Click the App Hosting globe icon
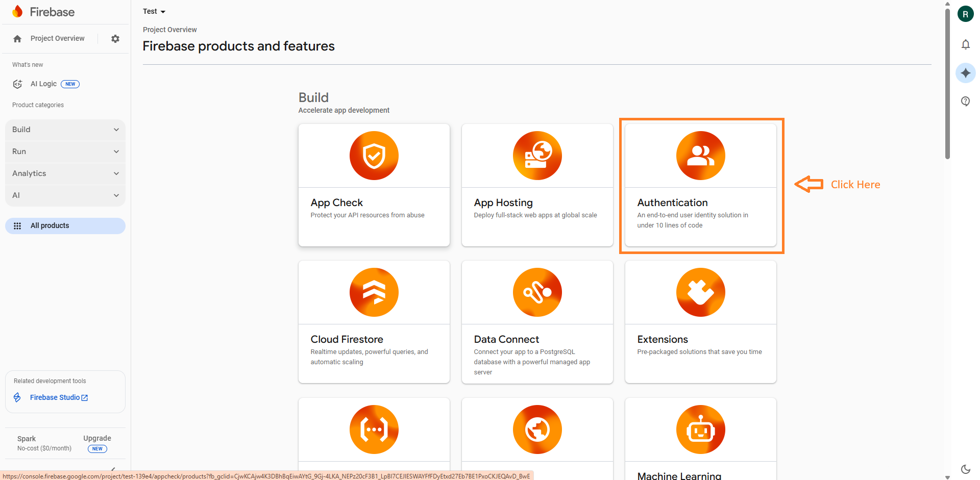Viewport: 980px width, 480px height. pyautogui.click(x=537, y=156)
